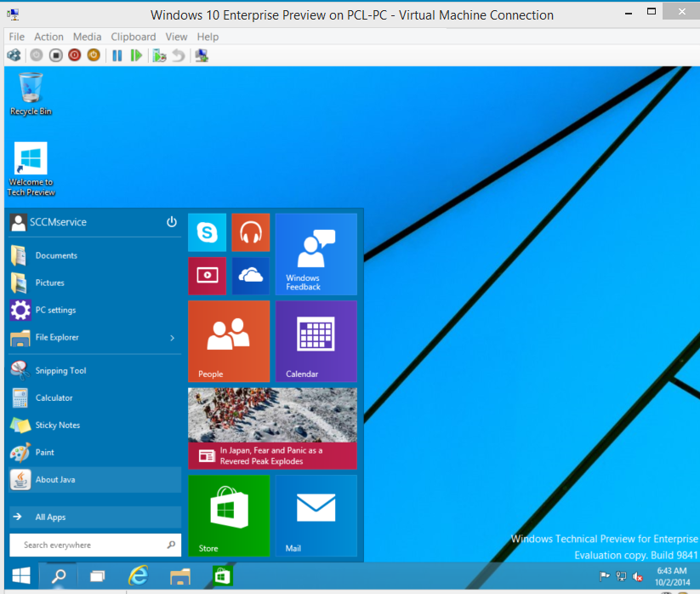The width and height of the screenshot is (700, 594).
Task: Send Ctrl+Alt+Delete via toolbar icon
Action: (14, 55)
